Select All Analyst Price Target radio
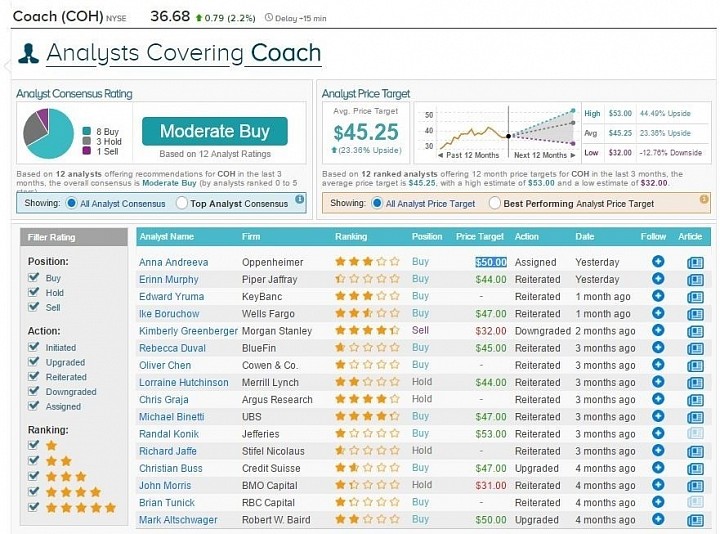 (377, 203)
